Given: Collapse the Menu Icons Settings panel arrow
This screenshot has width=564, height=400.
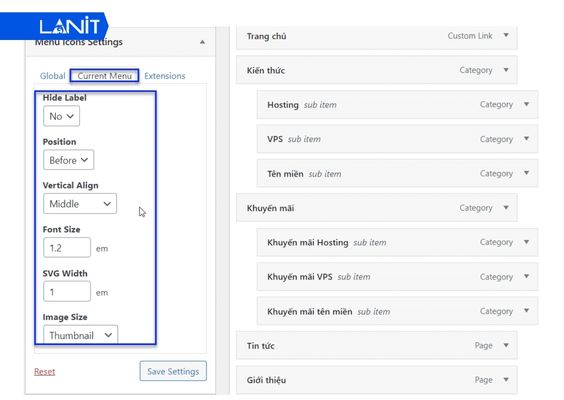Looking at the screenshot, I should (x=203, y=42).
